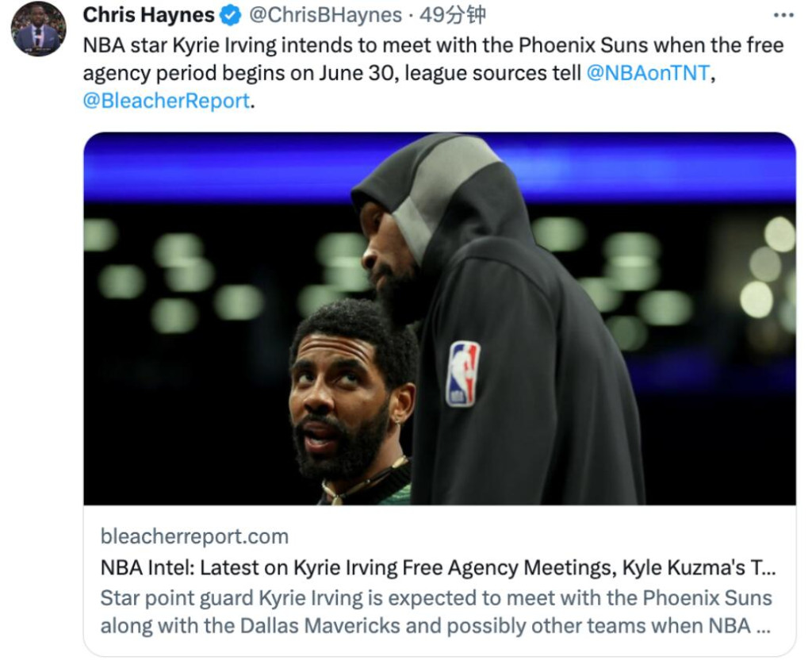Click the tweet text line about agency period

(x=399, y=73)
